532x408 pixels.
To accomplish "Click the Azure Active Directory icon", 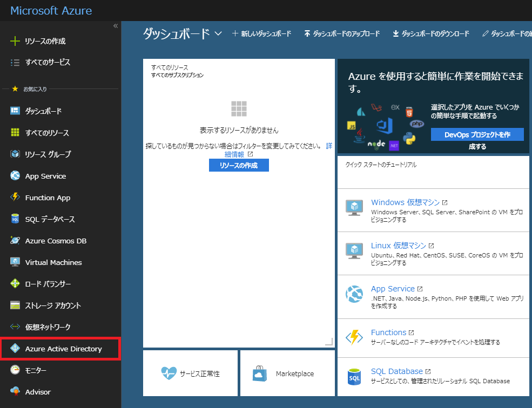I will 15,348.
